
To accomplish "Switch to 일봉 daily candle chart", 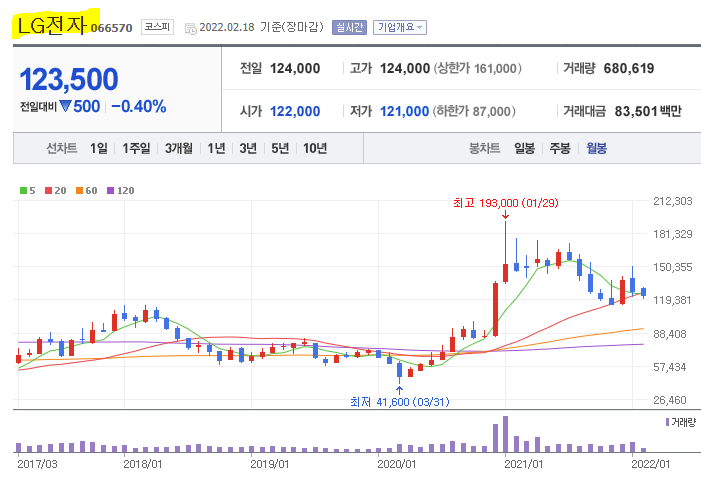I will tap(524, 148).
